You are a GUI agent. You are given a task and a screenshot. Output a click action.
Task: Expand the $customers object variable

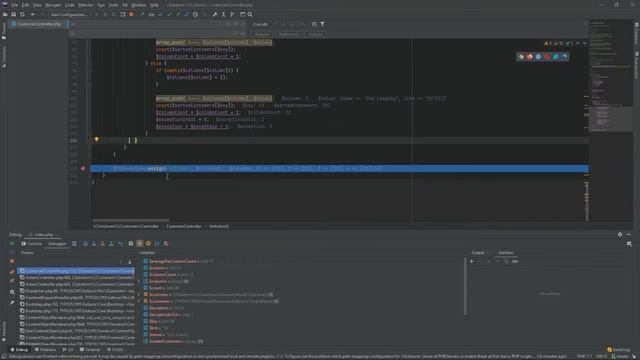point(140,301)
